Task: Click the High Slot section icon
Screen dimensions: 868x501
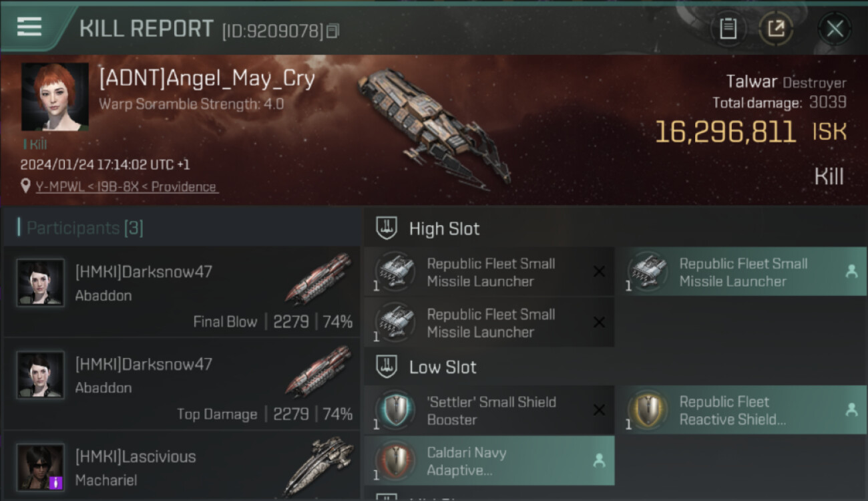Action: point(387,228)
